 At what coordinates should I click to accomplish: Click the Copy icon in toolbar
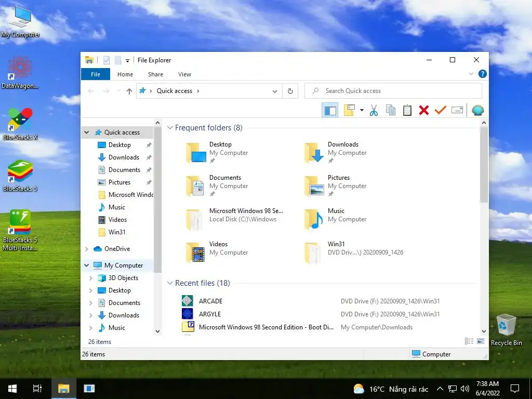point(391,110)
